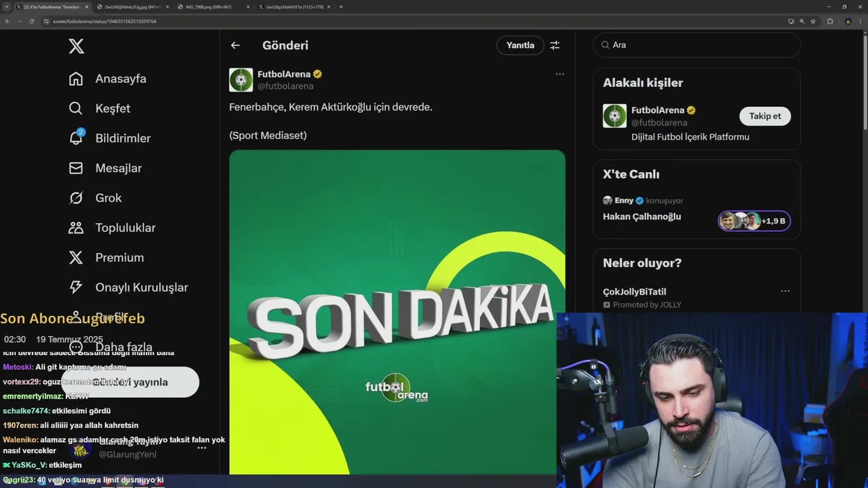Click the Gönderi yayınla button
The image size is (868, 488).
point(130,382)
